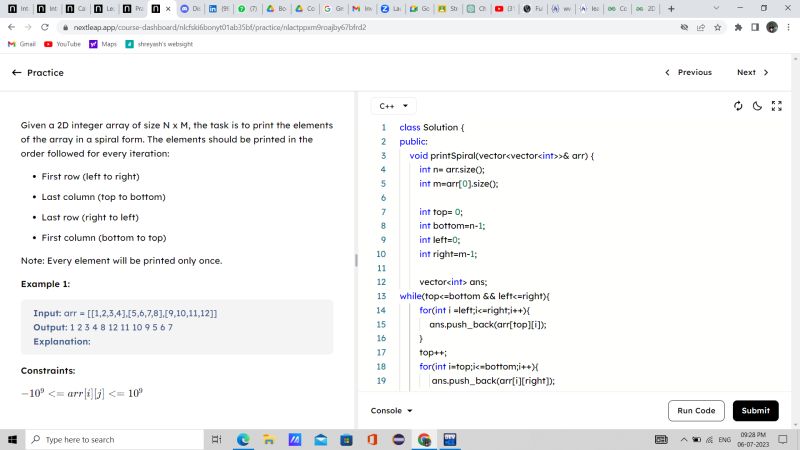Open the YouTube bookmark
Viewport: 800px width, 450px height.
pos(62,44)
